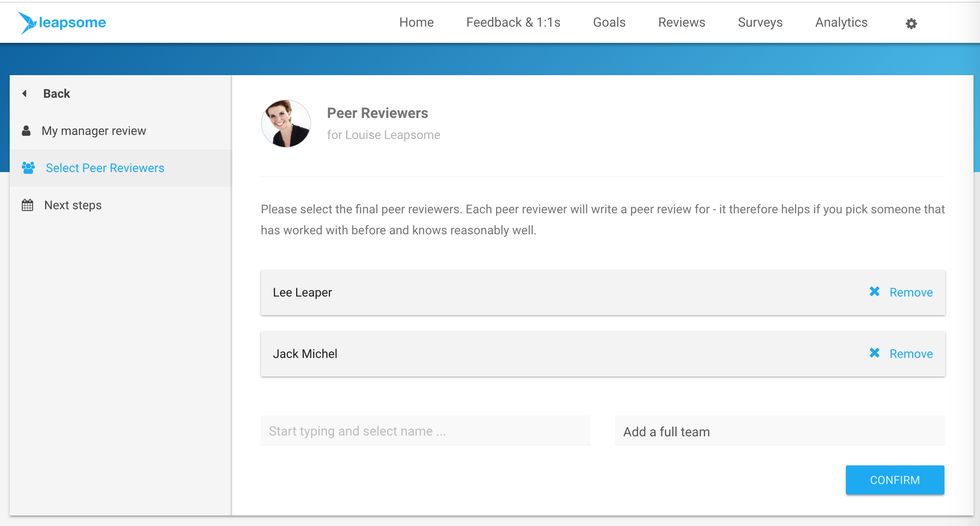Viewport: 980px width, 526px height.
Task: Navigate to Goals
Action: click(609, 22)
